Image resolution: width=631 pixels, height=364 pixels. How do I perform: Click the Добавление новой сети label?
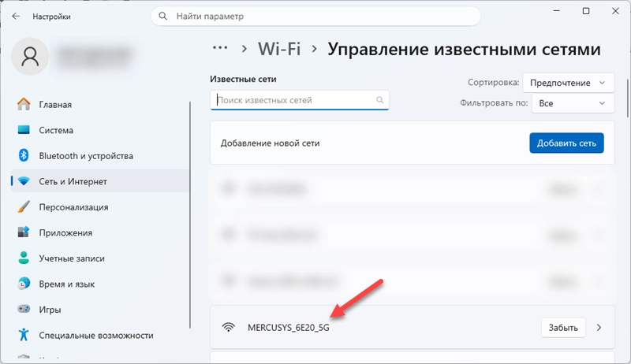click(x=270, y=143)
